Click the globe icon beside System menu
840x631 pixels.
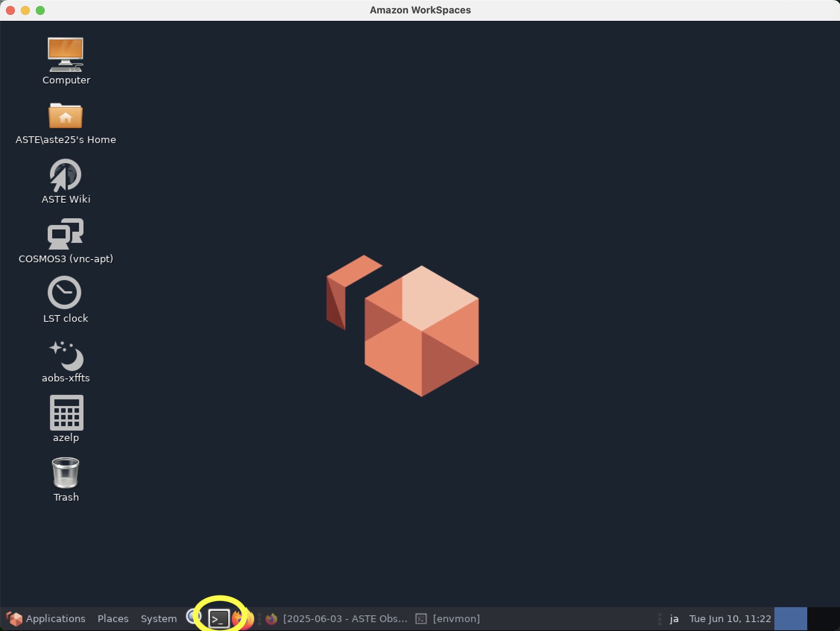(x=193, y=617)
